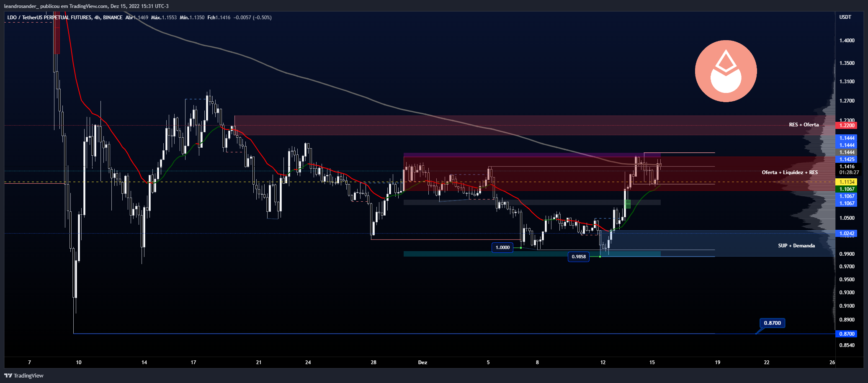Click the Mín.1.1350 value in the legend
The height and width of the screenshot is (383, 868).
(192, 18)
